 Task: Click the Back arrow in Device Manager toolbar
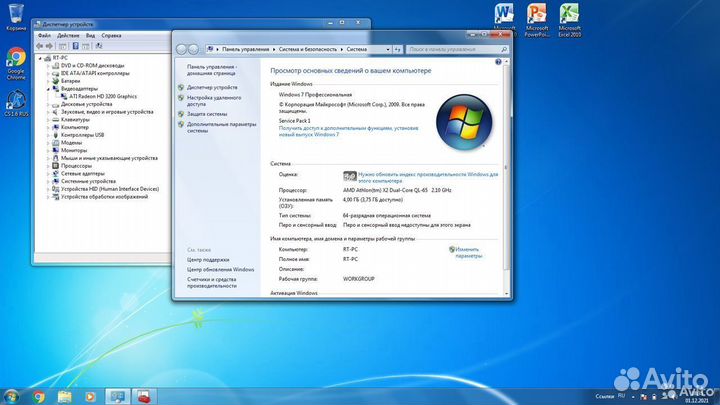tap(39, 46)
